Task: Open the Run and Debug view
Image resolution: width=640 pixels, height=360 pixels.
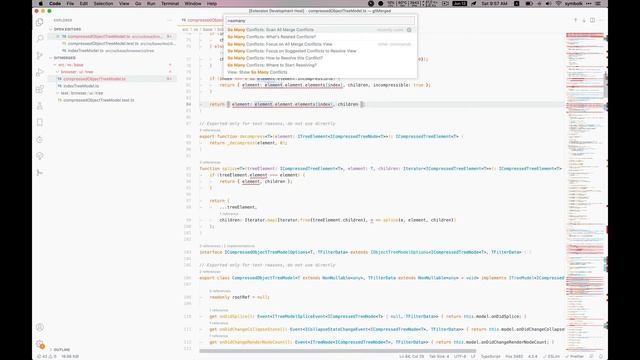Action: point(40,72)
